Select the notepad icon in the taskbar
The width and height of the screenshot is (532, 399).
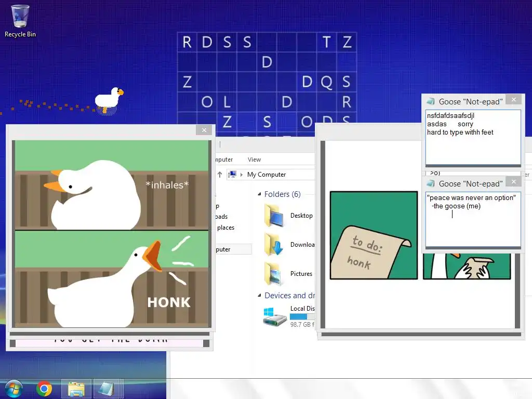pos(106,389)
